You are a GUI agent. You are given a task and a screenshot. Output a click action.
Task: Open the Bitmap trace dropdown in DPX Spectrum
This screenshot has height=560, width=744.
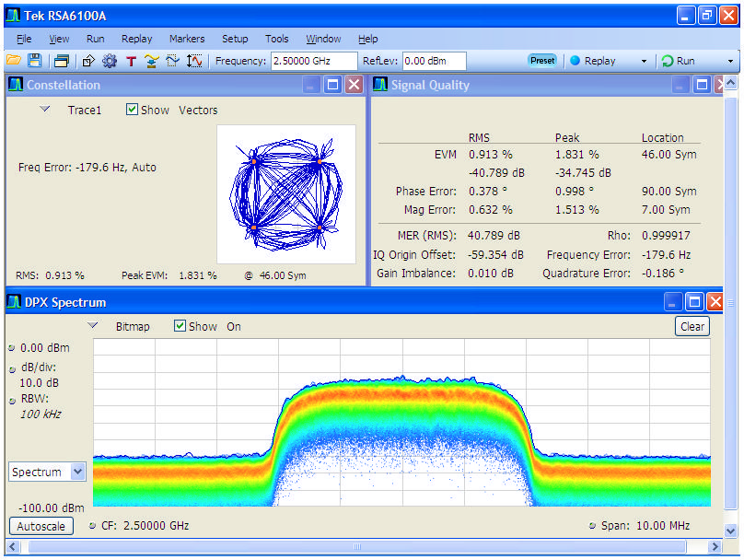click(x=92, y=325)
